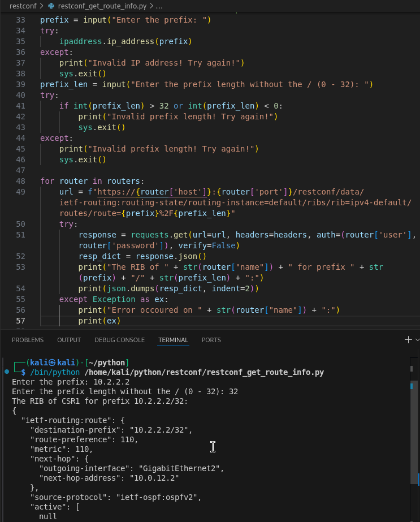This screenshot has width=420, height=522.
Task: Click the breadcrumb ellipsis symbol entry
Action: tap(159, 6)
